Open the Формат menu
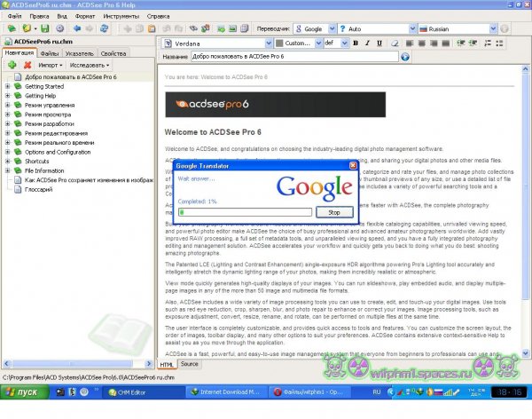 pyautogui.click(x=85, y=16)
